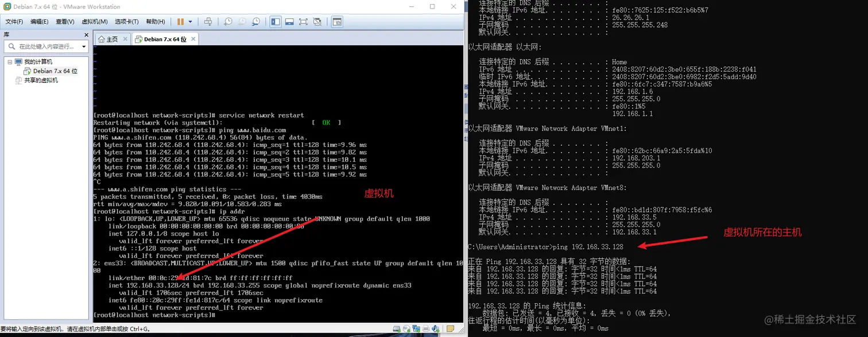868x337 pixels.
Task: Click the '2: ens33:' interface line
Action: click(278, 263)
